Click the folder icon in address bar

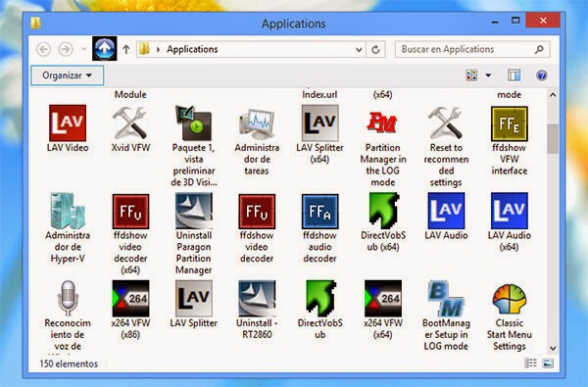144,49
